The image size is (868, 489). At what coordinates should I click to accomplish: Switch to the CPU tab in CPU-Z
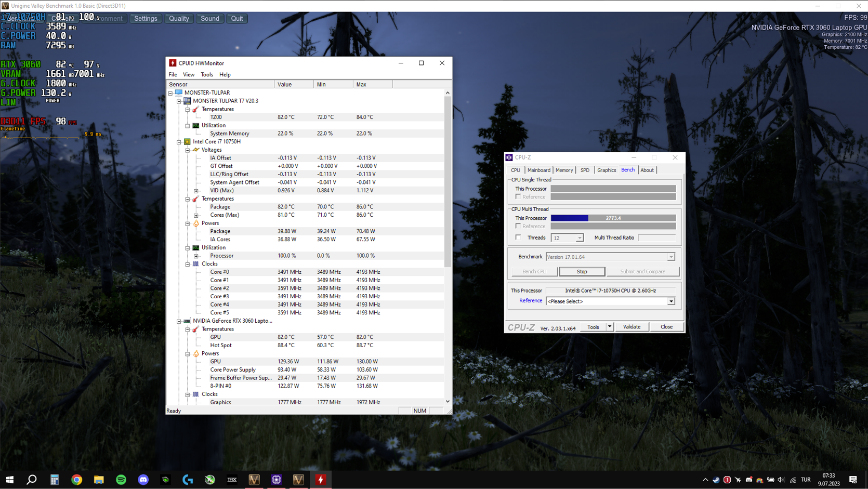point(516,170)
